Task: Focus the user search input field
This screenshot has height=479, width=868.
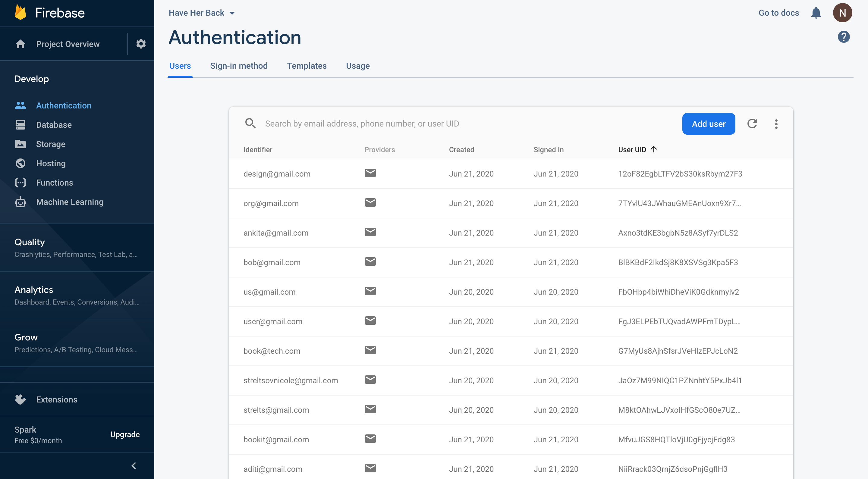Action: point(362,124)
